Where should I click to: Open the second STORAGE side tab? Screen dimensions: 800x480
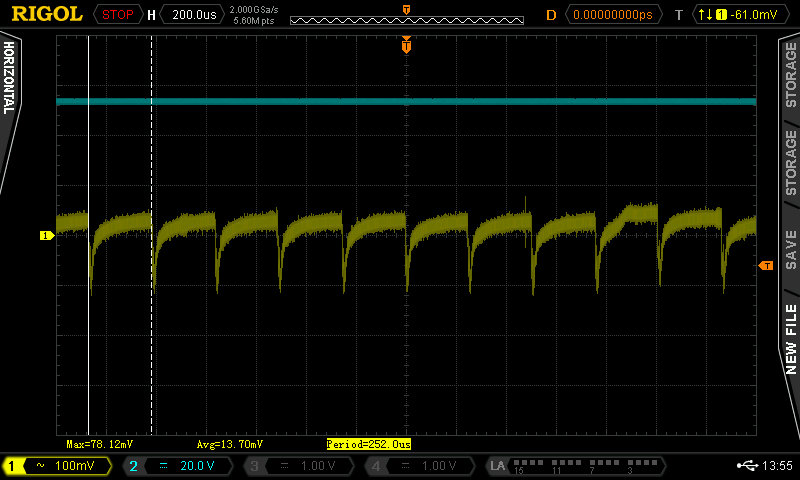pyautogui.click(x=790, y=162)
